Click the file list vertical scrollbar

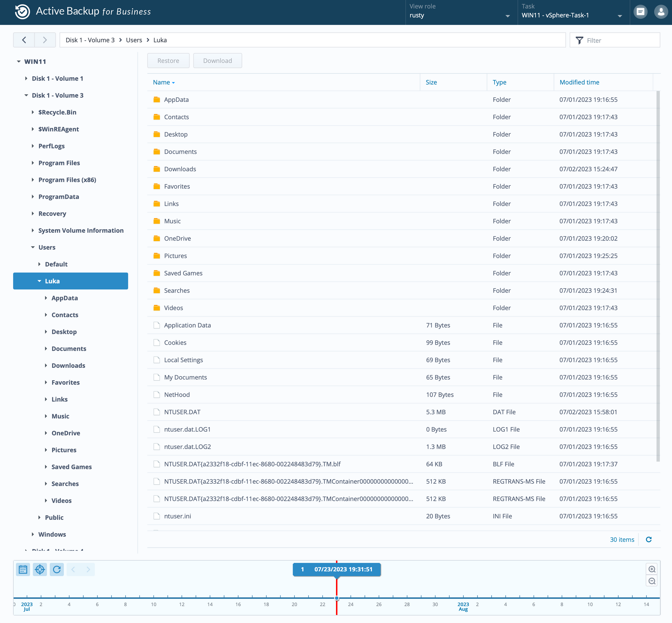coord(658,276)
